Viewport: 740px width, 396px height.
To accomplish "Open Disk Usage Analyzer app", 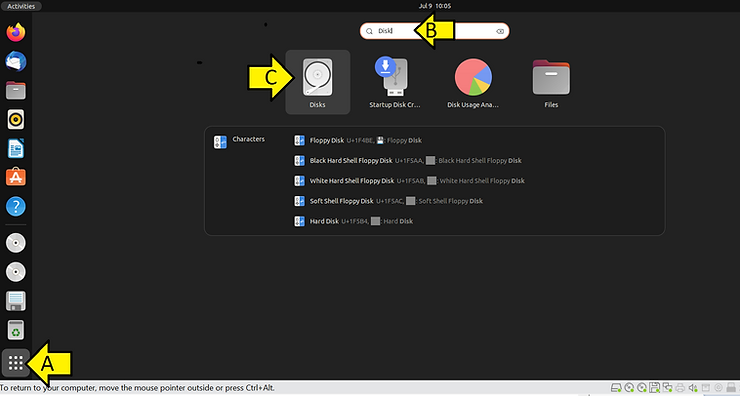I will click(473, 82).
